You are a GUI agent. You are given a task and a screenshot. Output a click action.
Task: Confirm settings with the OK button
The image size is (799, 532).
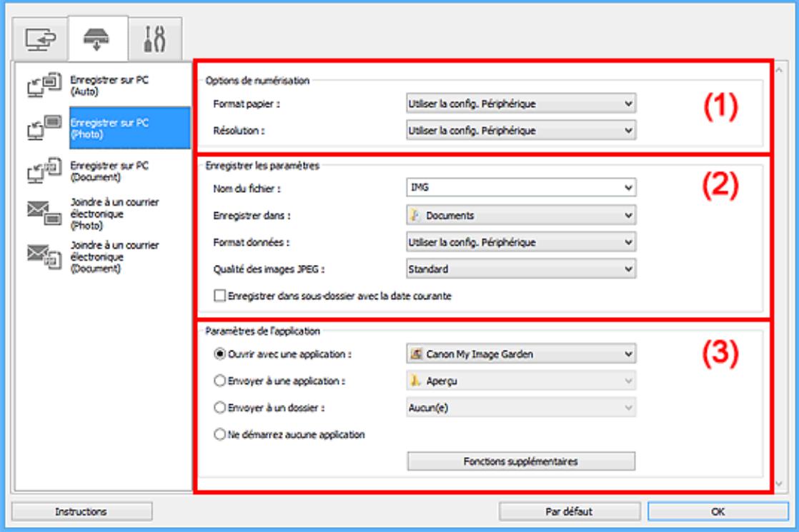pos(718,511)
